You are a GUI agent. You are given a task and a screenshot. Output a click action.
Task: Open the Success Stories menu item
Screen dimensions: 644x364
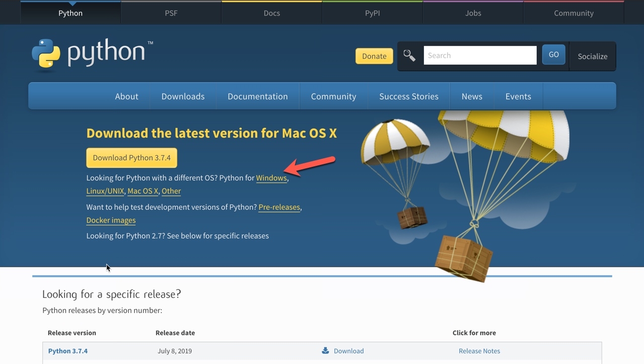pos(408,96)
